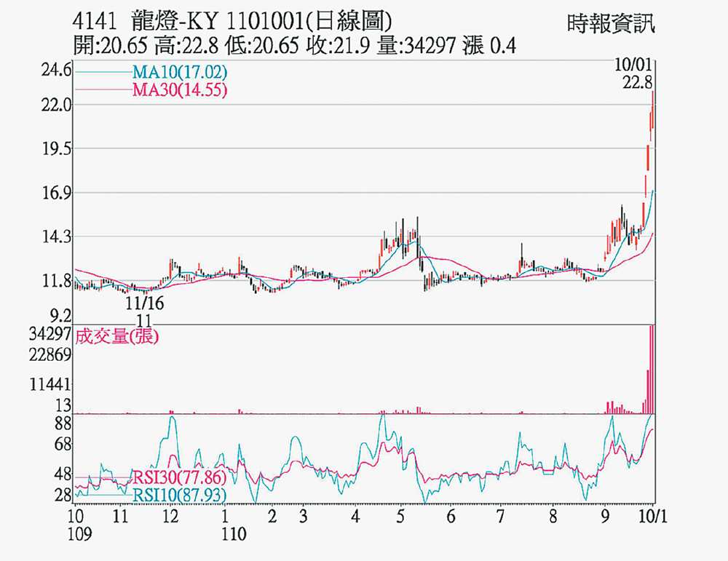The width and height of the screenshot is (728, 561).
Task: Select the RSI30(77.86) indicator label
Action: pos(179,478)
